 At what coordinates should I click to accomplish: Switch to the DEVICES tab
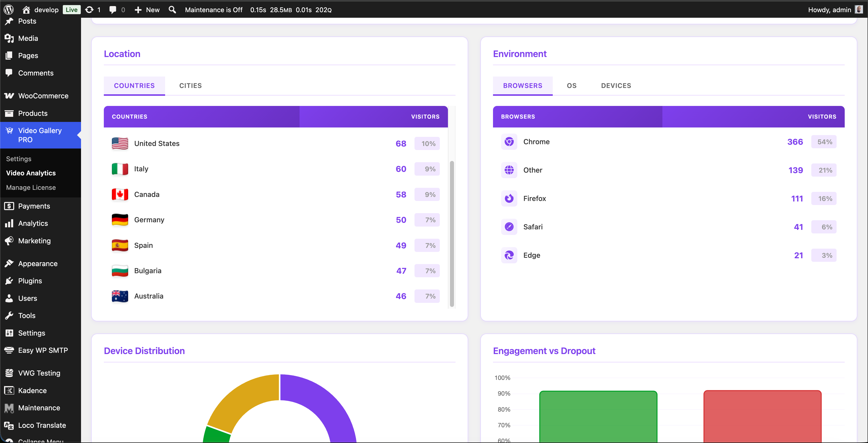616,86
